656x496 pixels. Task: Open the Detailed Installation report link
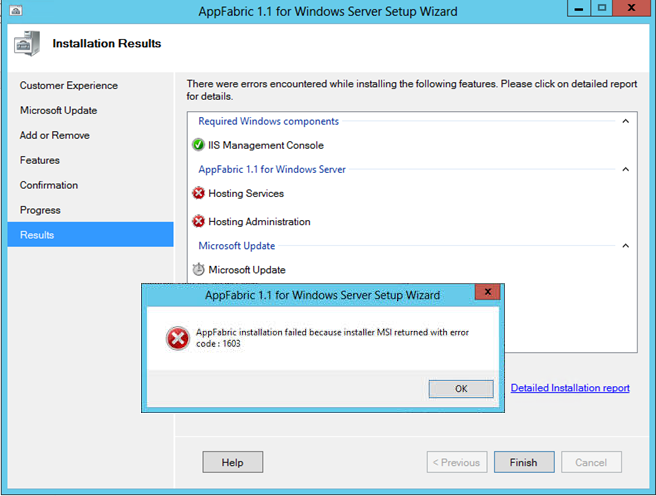570,388
